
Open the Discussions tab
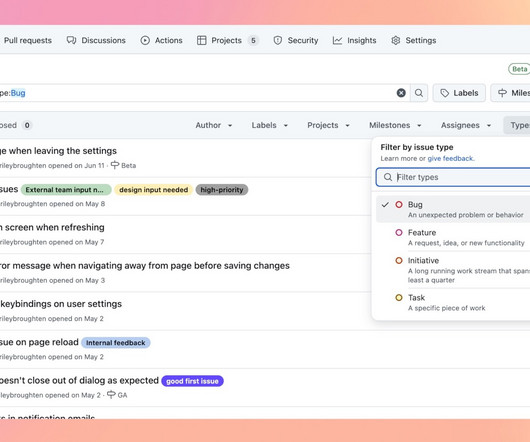click(96, 41)
